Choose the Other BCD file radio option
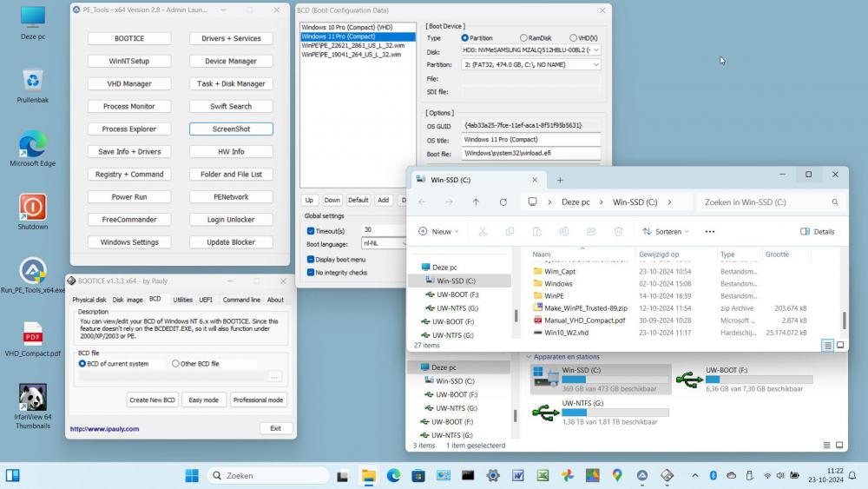868x489 pixels. [176, 364]
